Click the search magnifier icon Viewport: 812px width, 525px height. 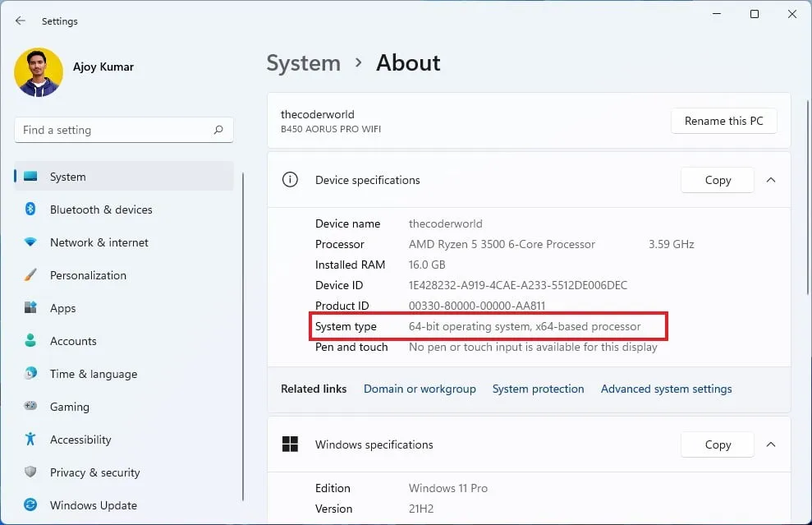pyautogui.click(x=218, y=130)
